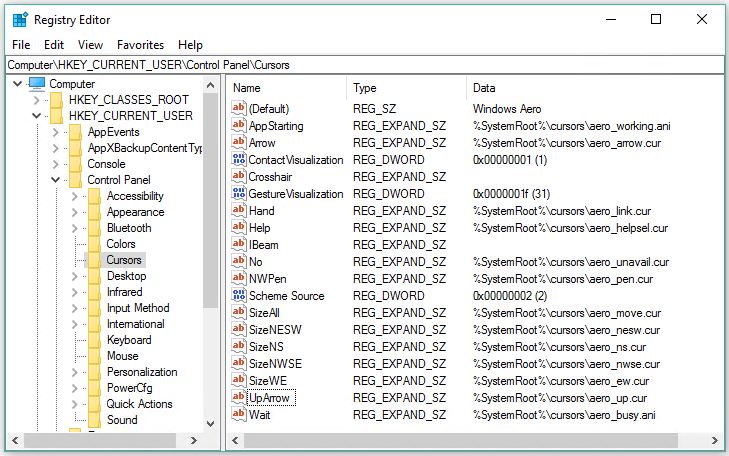Open the Favorites menu
The image size is (729, 456).
tap(140, 45)
